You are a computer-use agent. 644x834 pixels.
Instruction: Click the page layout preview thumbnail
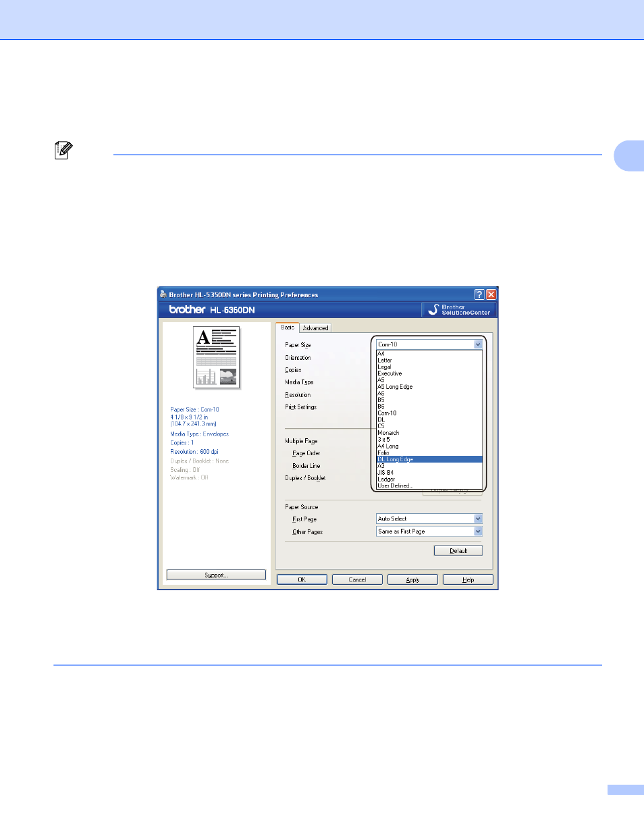pyautogui.click(x=217, y=357)
